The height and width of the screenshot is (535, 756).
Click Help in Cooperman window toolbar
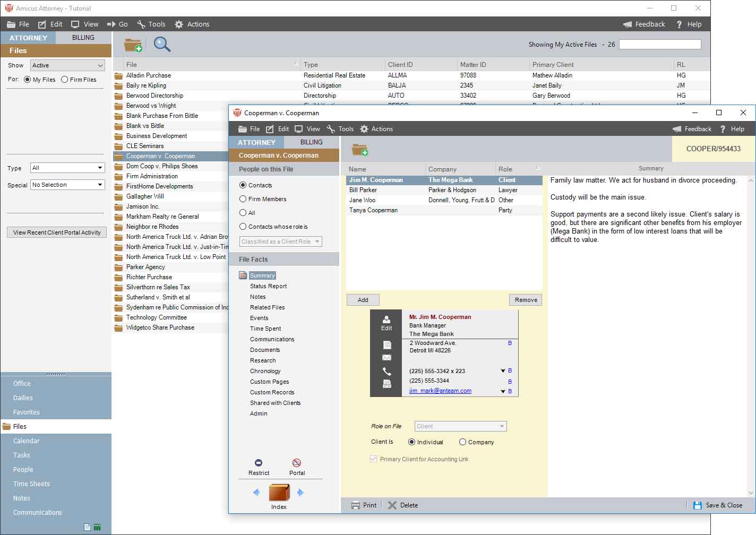tap(732, 129)
